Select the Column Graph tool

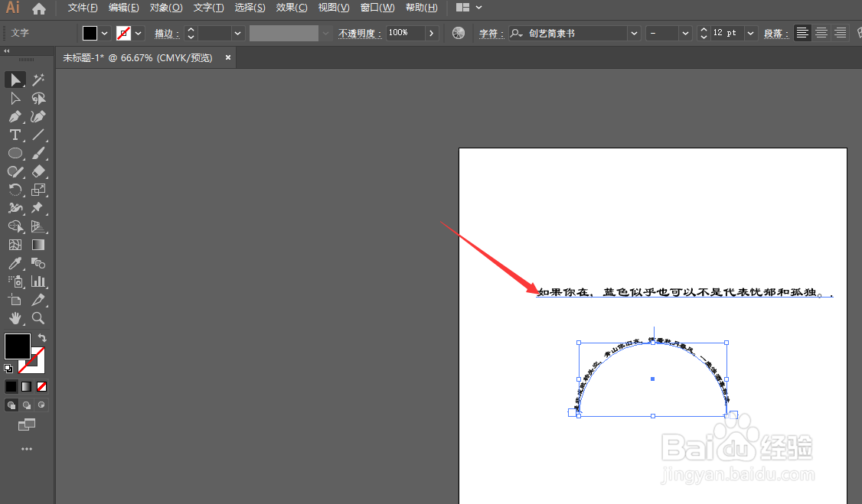pyautogui.click(x=38, y=281)
